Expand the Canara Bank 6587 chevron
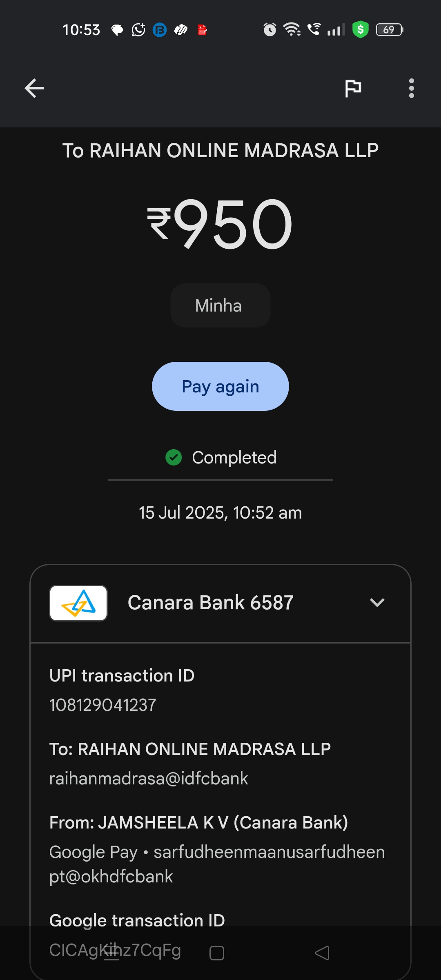This screenshot has height=980, width=441. [x=377, y=603]
